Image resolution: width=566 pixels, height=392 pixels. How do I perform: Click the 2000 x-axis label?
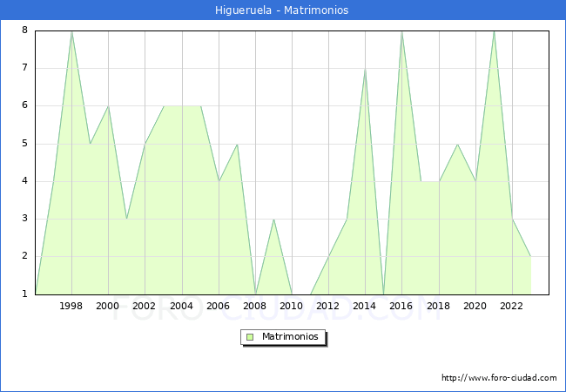click(x=108, y=306)
